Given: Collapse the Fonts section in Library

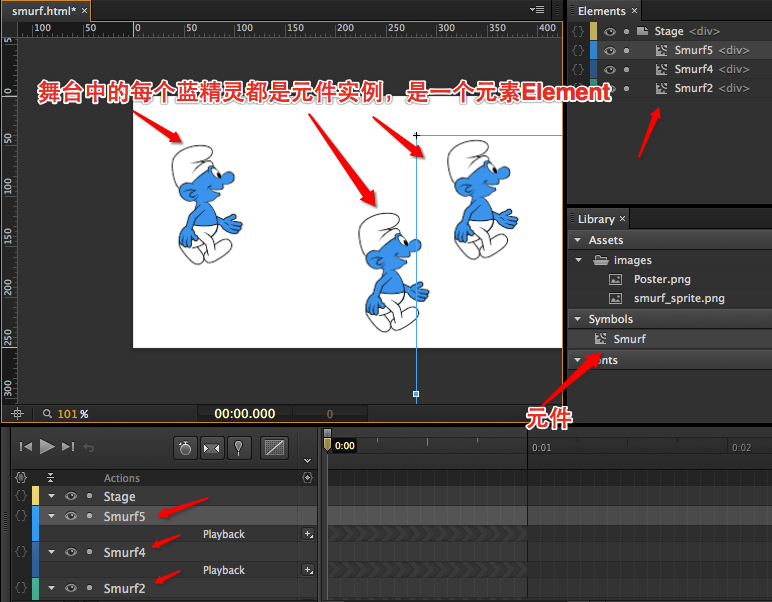Looking at the screenshot, I should 578,359.
